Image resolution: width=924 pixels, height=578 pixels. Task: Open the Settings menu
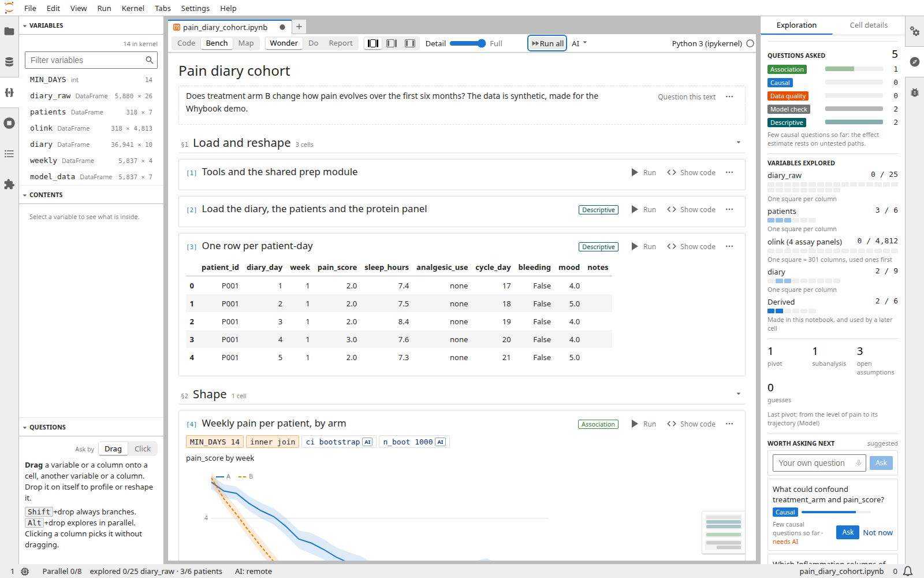click(x=195, y=8)
